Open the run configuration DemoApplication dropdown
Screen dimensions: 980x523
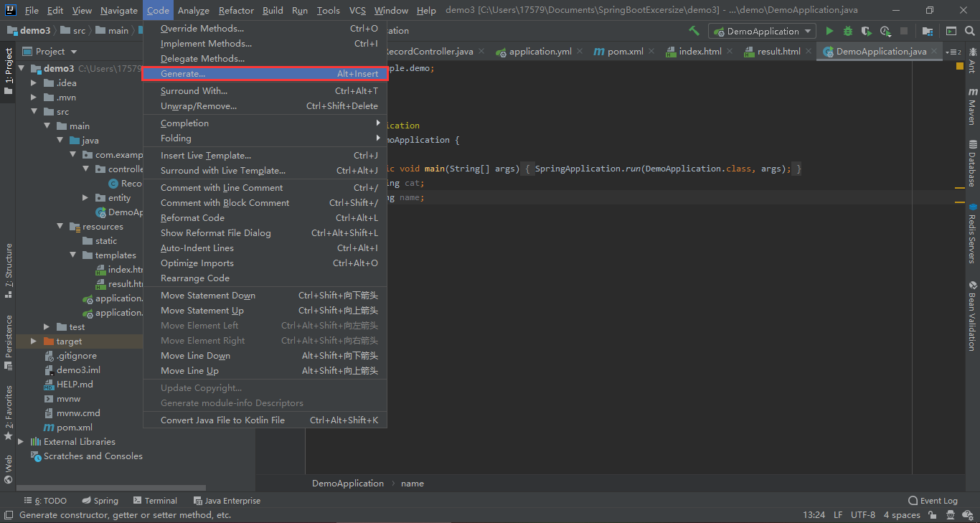(762, 31)
